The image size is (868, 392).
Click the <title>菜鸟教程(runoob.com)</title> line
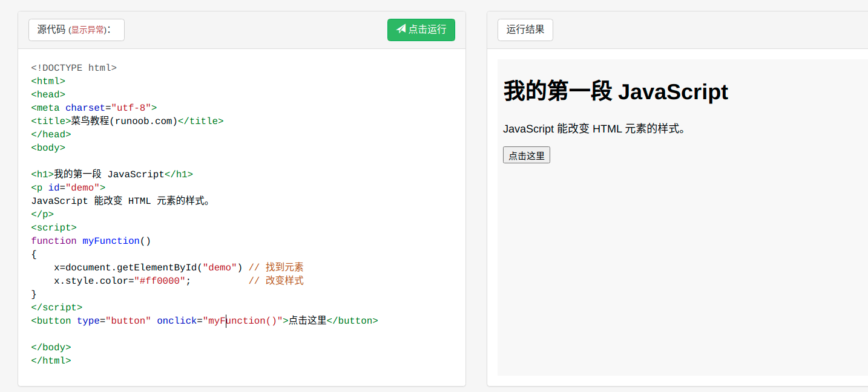click(128, 121)
